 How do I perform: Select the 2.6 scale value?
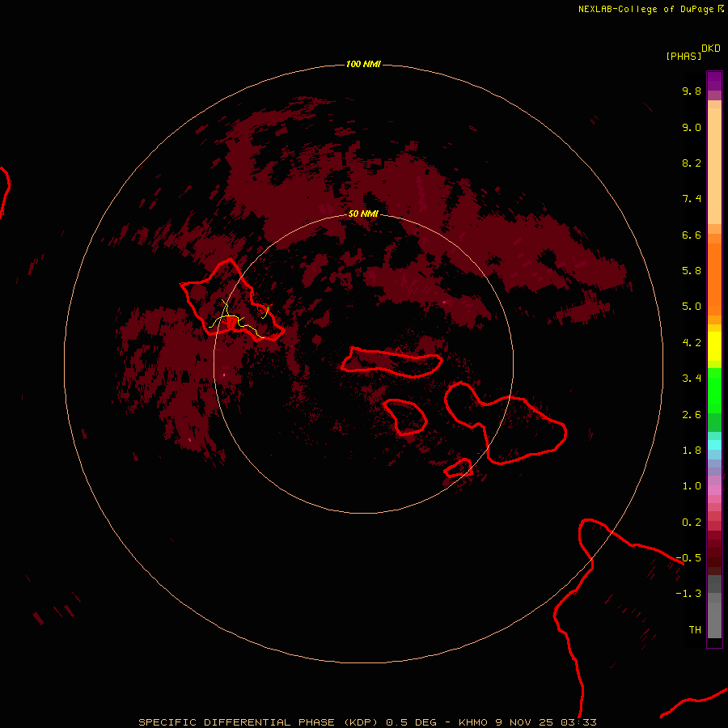coord(692,415)
